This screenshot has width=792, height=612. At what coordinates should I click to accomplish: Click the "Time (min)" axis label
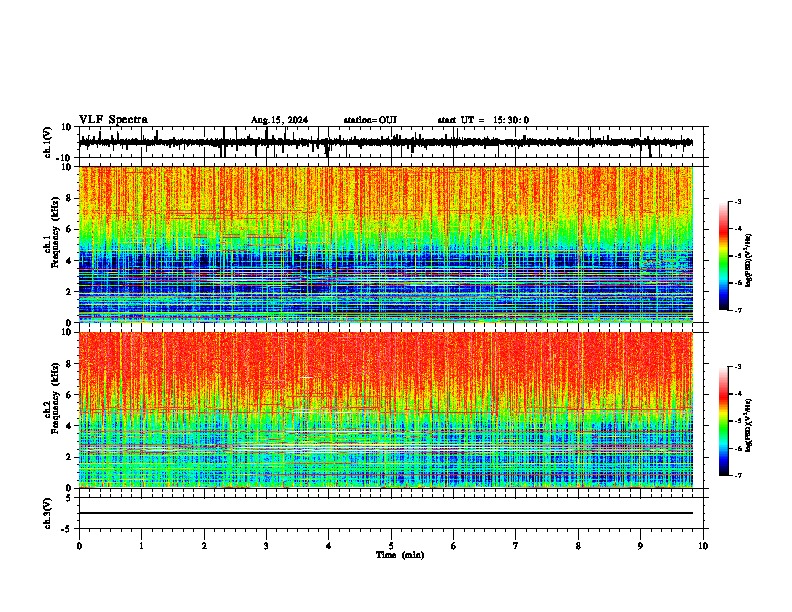(x=400, y=555)
